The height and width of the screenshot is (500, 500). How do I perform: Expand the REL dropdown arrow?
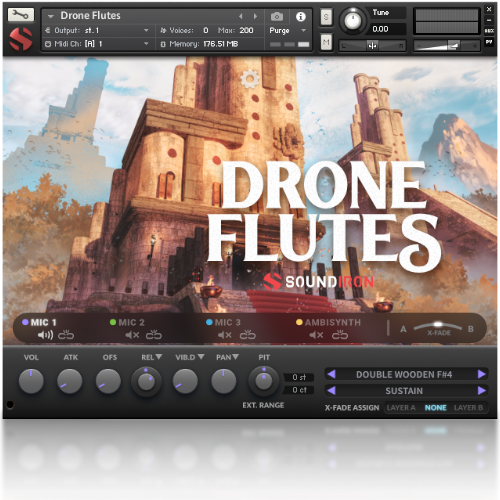(159, 357)
